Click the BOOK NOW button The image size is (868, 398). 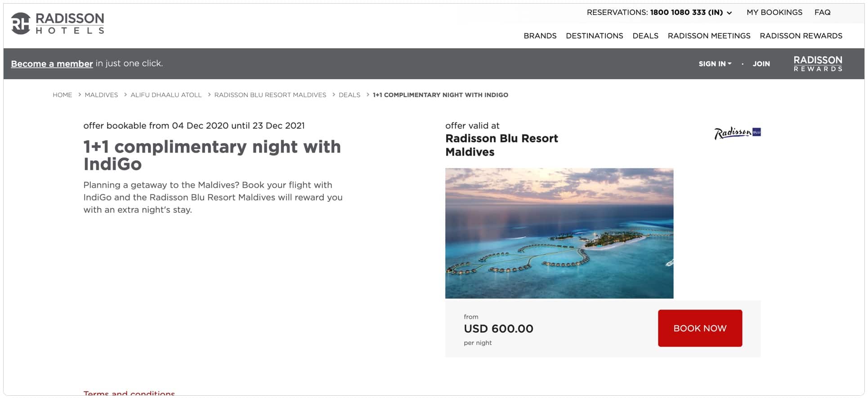point(699,328)
